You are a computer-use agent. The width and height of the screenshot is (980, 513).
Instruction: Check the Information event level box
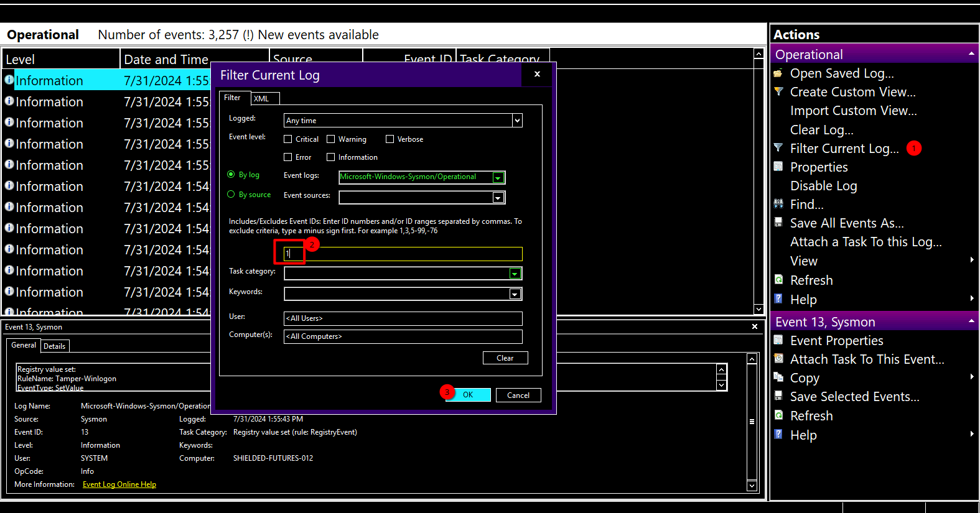331,157
